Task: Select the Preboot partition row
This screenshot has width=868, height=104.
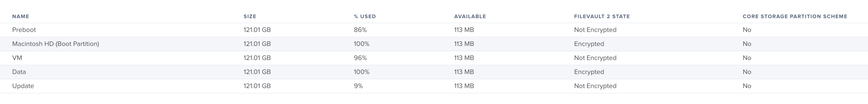Action: [x=434, y=30]
